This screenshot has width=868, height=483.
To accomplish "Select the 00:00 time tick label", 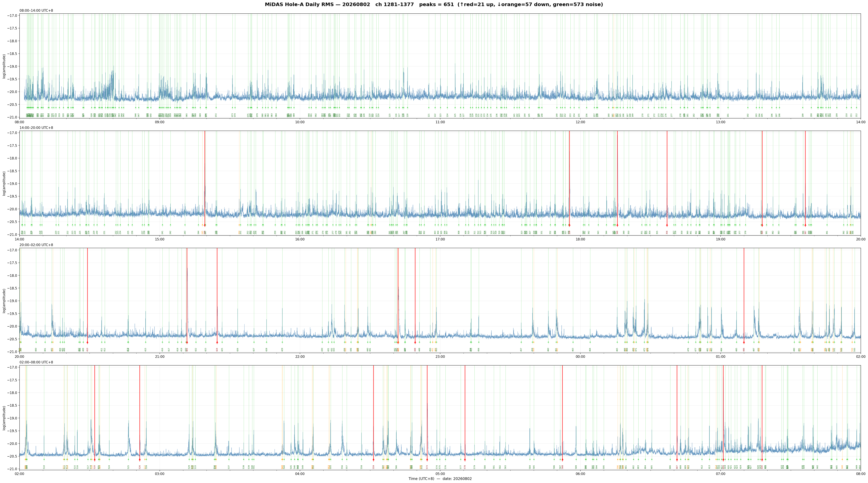I will click(x=580, y=356).
